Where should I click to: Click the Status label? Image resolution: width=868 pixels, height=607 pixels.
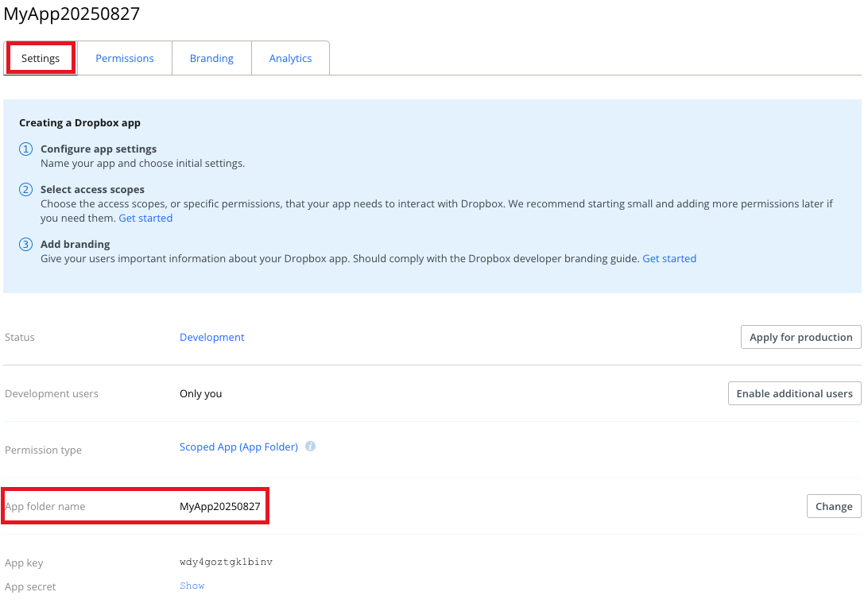tap(19, 337)
